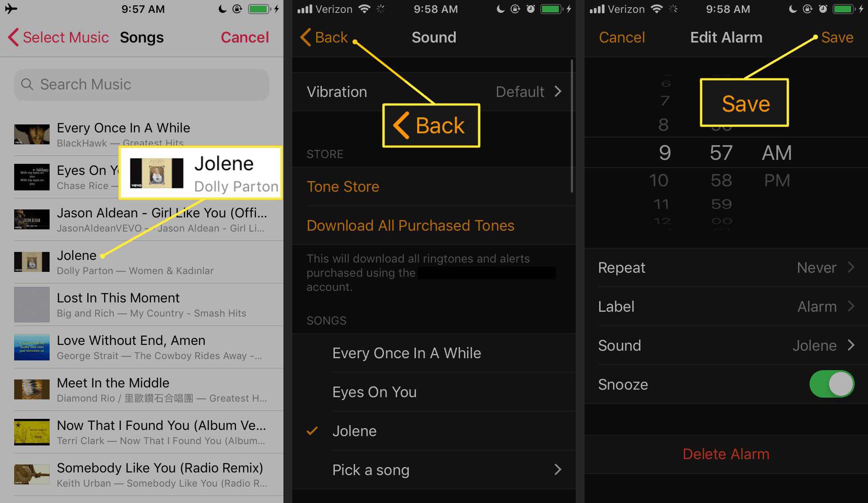Tap the back arrow navigation icon
This screenshot has width=868, height=503.
click(305, 38)
